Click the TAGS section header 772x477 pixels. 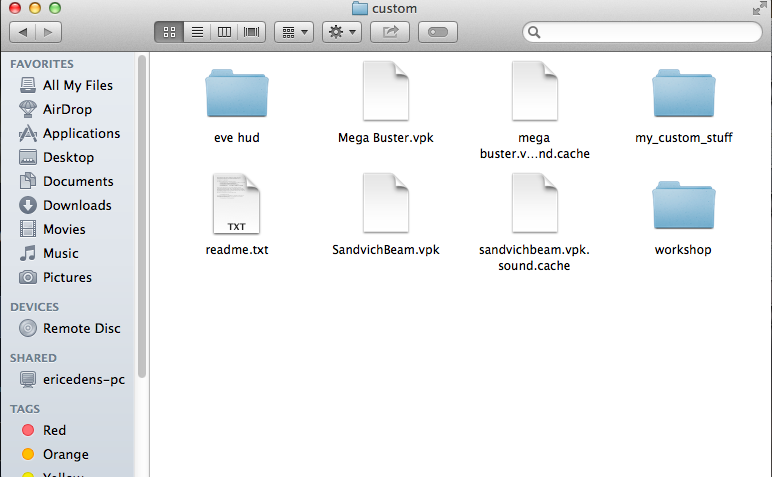coord(25,409)
